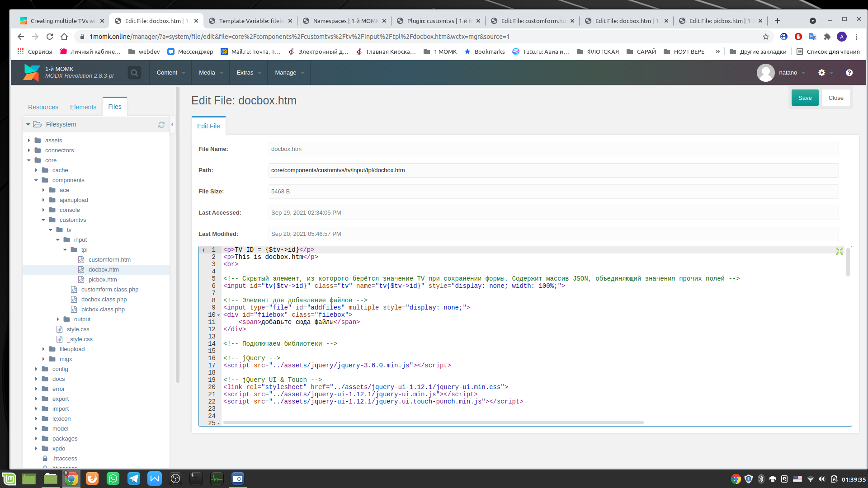Refresh the Filesystem tree

click(x=161, y=125)
